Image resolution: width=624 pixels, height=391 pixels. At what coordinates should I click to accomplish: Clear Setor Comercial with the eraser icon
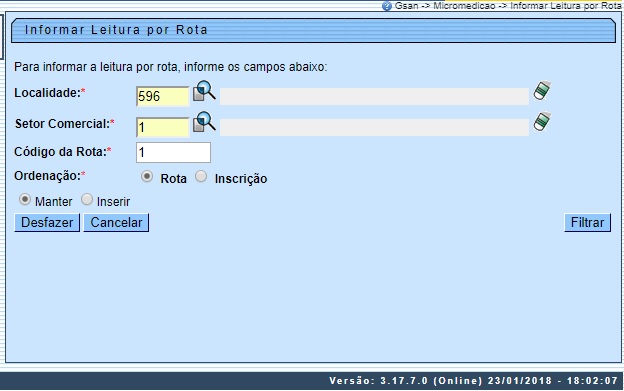[x=542, y=121]
